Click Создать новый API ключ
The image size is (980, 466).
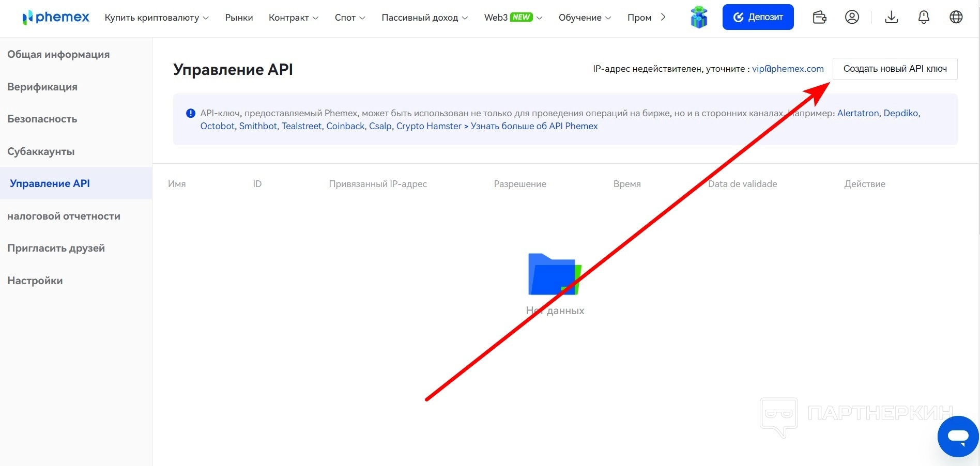(x=895, y=69)
